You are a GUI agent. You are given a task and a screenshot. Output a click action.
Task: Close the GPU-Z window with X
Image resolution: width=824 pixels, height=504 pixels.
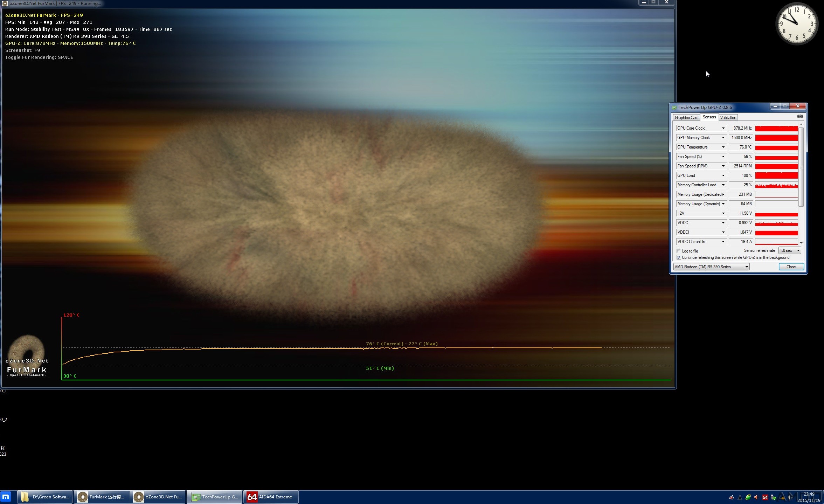(798, 106)
